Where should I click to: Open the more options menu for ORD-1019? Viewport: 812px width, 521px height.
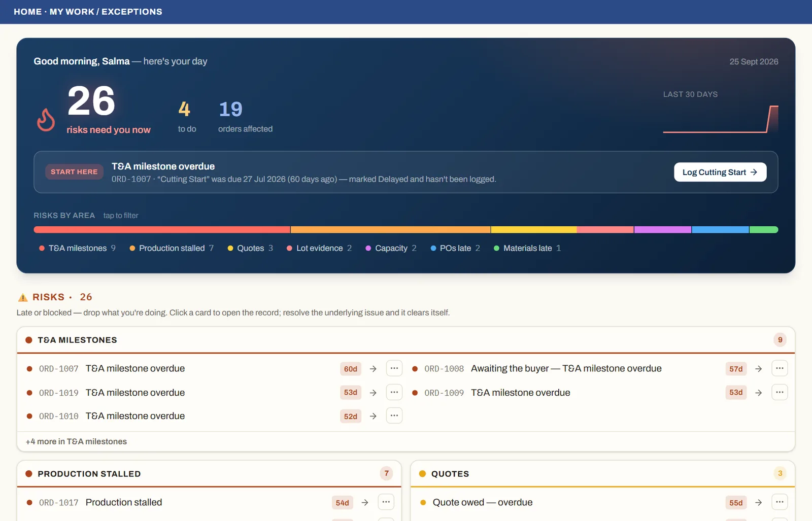[394, 392]
